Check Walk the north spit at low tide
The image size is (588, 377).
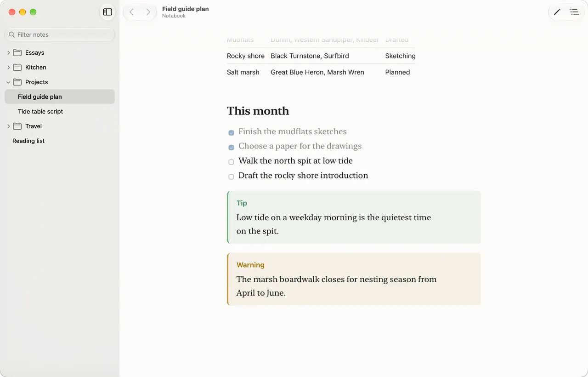(x=232, y=162)
